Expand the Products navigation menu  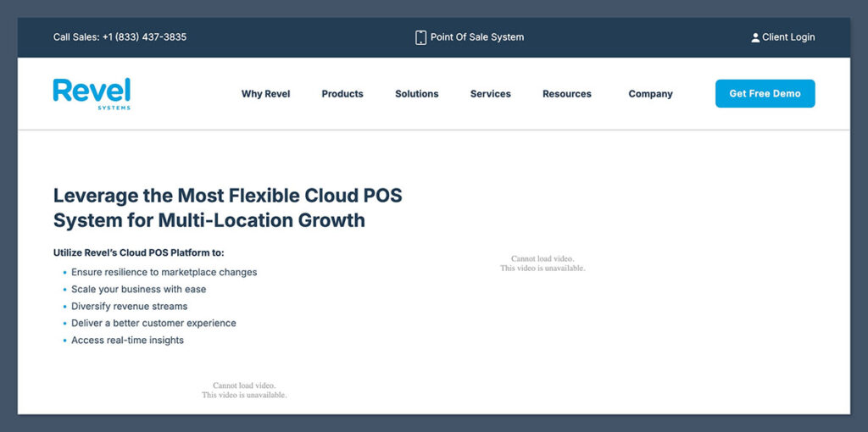pyautogui.click(x=342, y=94)
